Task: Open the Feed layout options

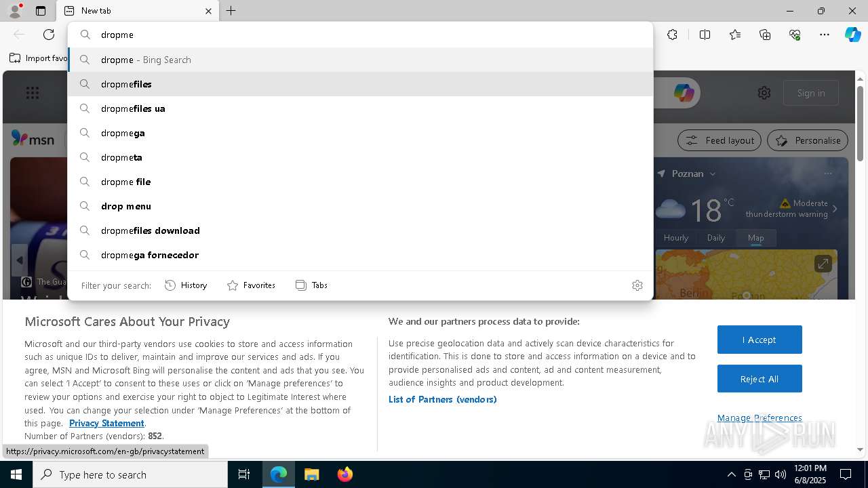Action: point(719,140)
